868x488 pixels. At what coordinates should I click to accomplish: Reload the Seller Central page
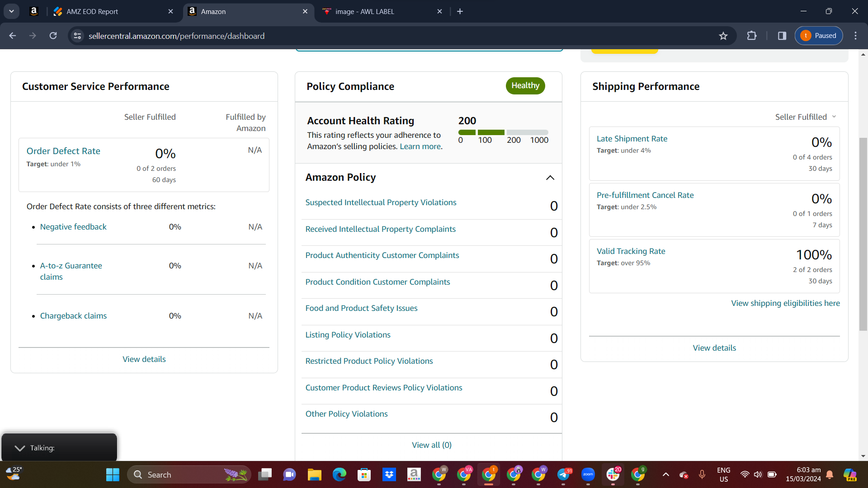(53, 36)
